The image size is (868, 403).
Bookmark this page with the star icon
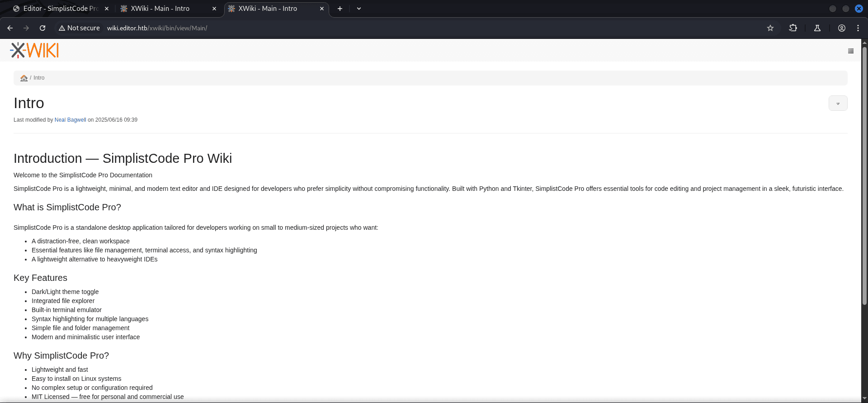[770, 28]
